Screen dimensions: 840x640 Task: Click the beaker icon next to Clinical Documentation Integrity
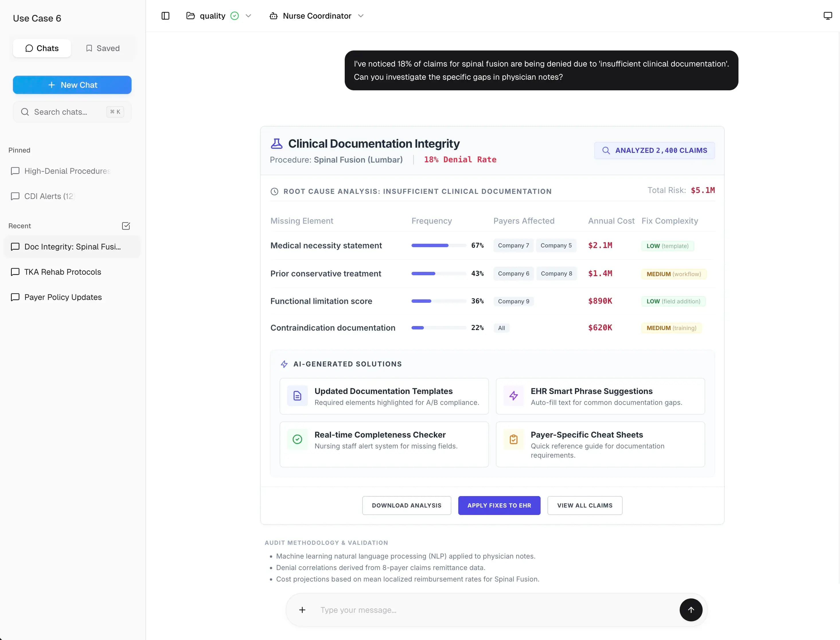coord(276,143)
